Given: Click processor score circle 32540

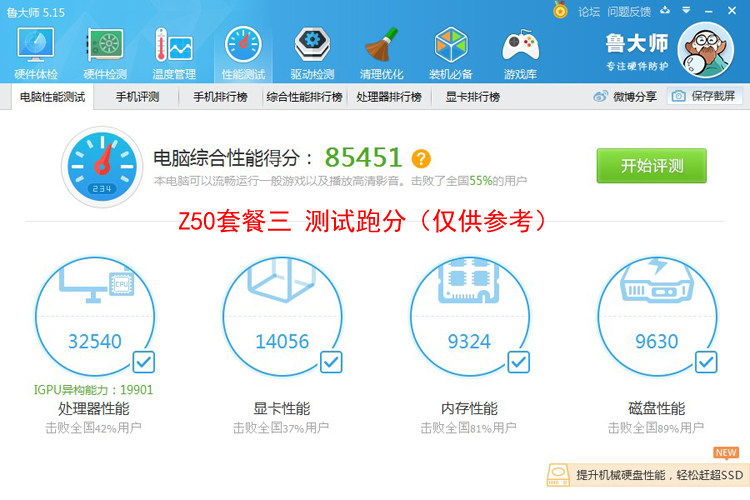Looking at the screenshot, I should (95, 317).
